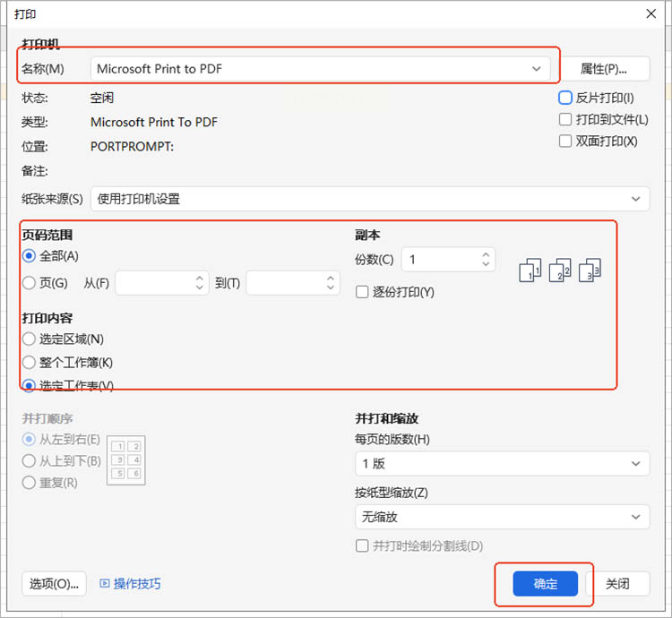This screenshot has width=672, height=618.
Task: Open the printer name dropdown
Action: click(x=320, y=69)
